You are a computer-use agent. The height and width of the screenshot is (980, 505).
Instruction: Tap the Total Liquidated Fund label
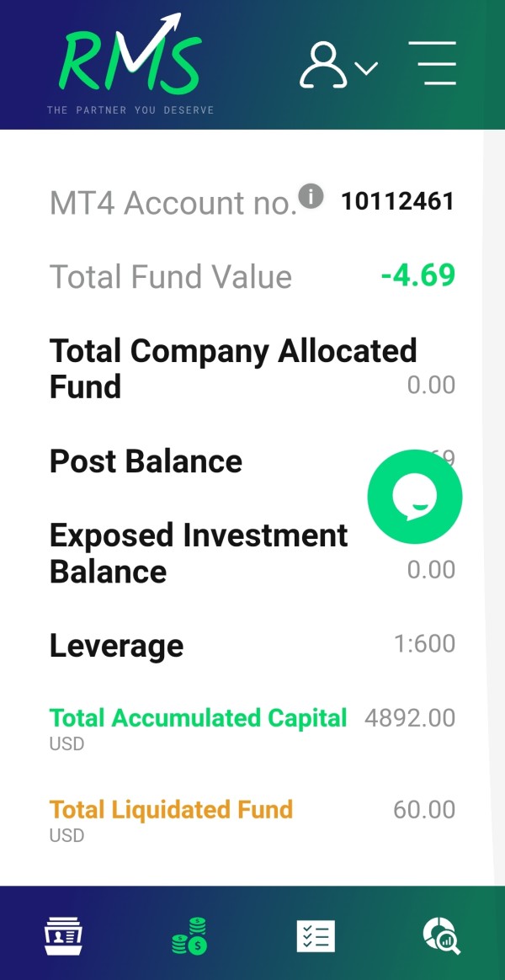pos(171,810)
